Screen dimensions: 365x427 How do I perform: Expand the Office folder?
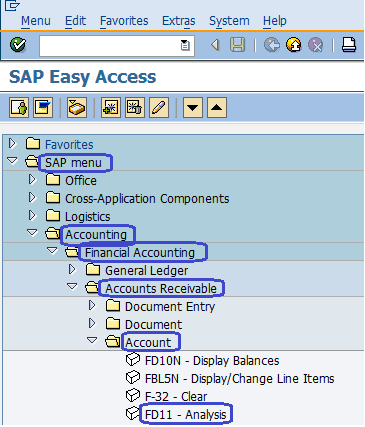tap(32, 180)
